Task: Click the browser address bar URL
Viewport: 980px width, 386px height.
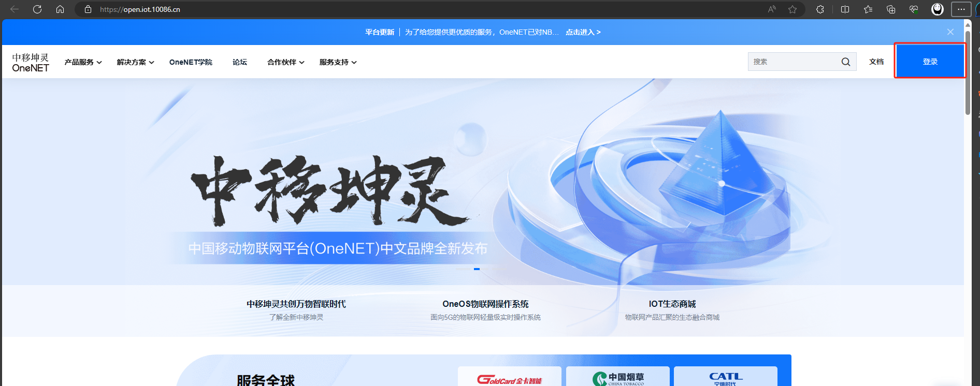Action: (x=140, y=9)
